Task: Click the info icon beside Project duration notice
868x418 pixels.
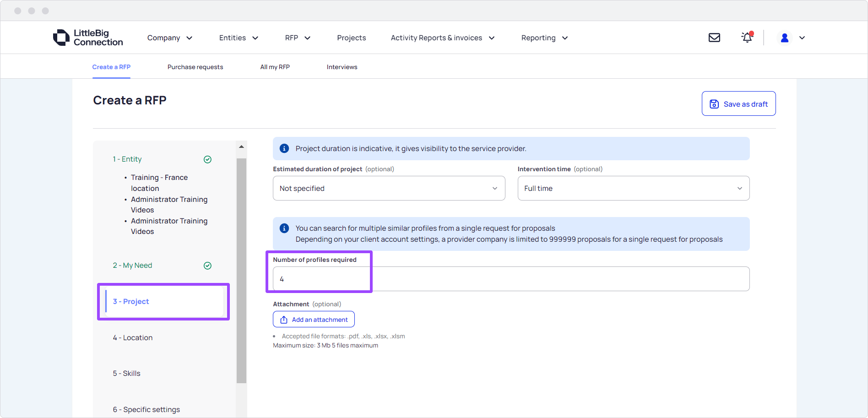Action: [x=284, y=148]
